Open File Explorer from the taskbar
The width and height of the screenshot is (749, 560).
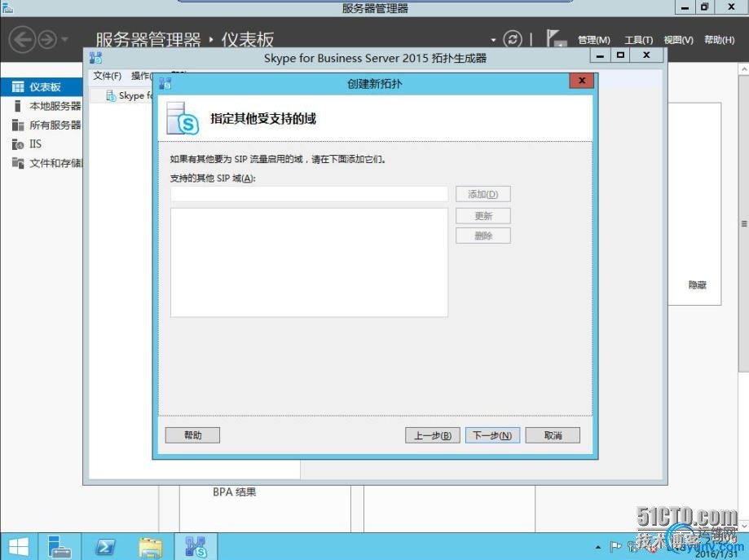click(x=151, y=547)
